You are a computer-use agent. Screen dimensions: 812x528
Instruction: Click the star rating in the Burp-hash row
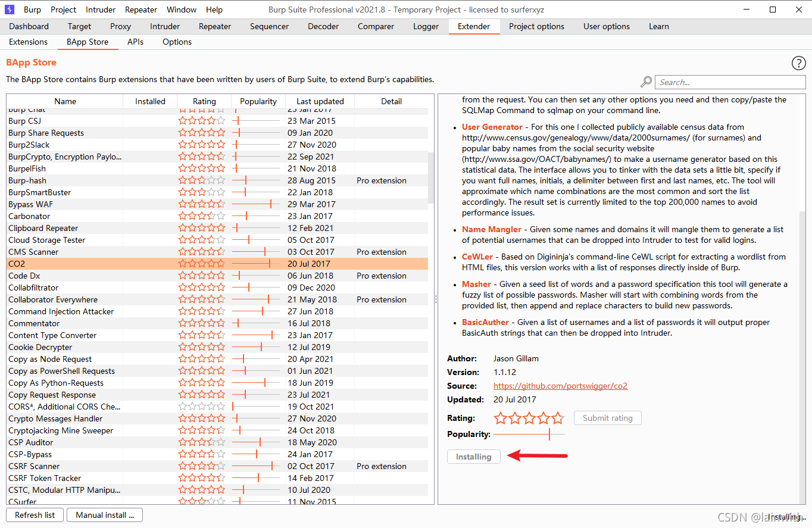202,180
